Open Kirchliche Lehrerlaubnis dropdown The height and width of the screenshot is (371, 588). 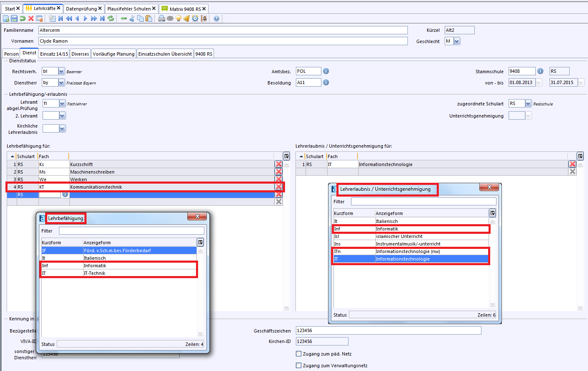(62, 128)
